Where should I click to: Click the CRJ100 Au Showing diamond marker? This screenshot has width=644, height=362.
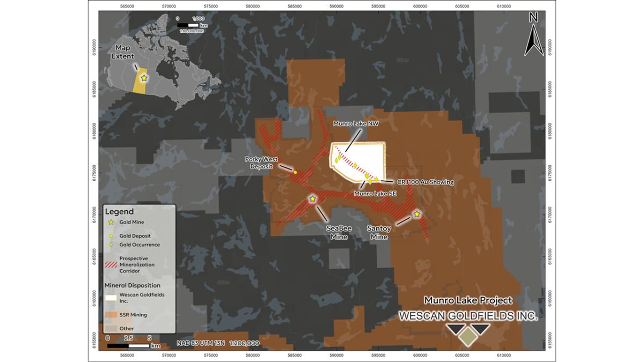tap(377, 180)
